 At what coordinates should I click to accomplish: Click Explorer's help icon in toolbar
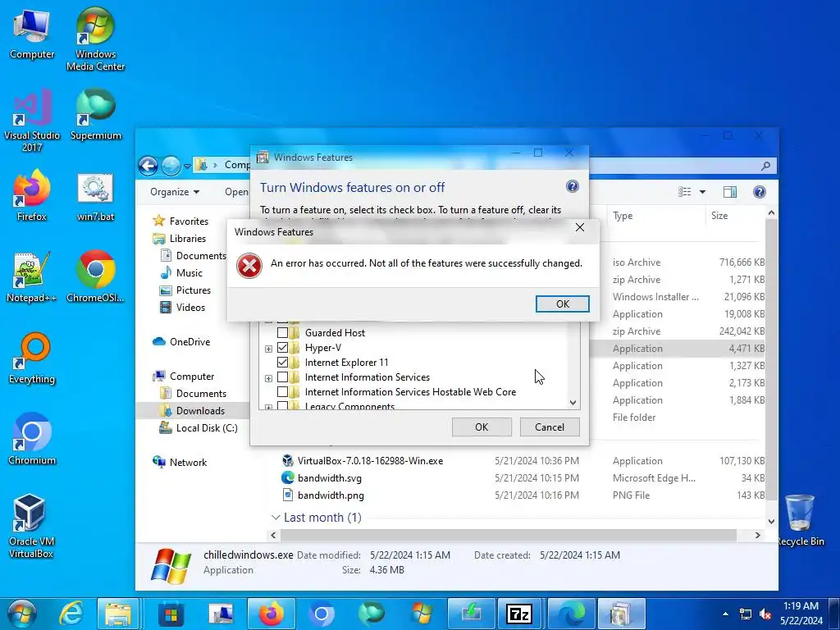coord(759,192)
